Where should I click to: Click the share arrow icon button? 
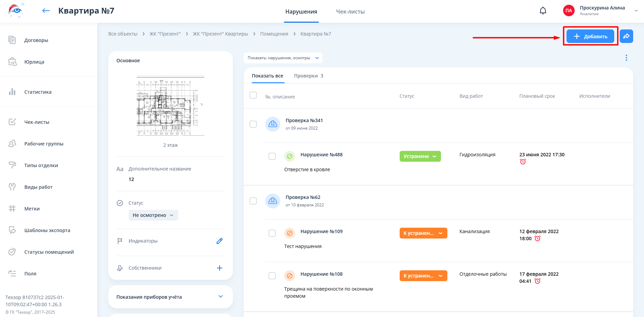tap(626, 36)
